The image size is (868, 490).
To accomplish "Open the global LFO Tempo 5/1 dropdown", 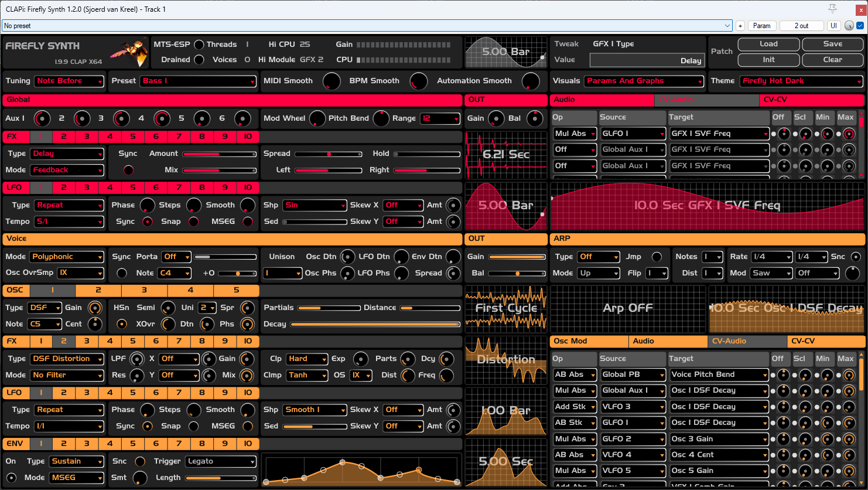I will pyautogui.click(x=69, y=222).
